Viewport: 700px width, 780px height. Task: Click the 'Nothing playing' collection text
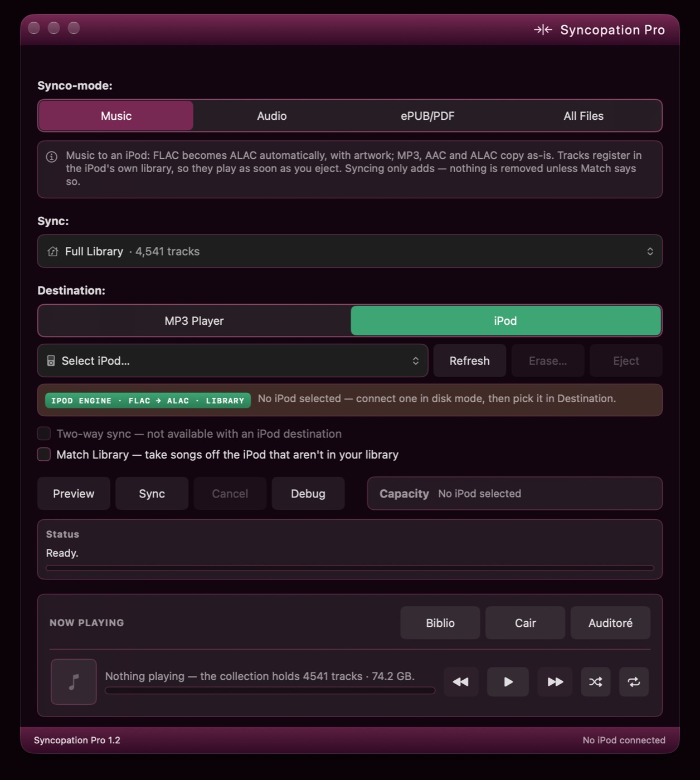click(x=260, y=676)
